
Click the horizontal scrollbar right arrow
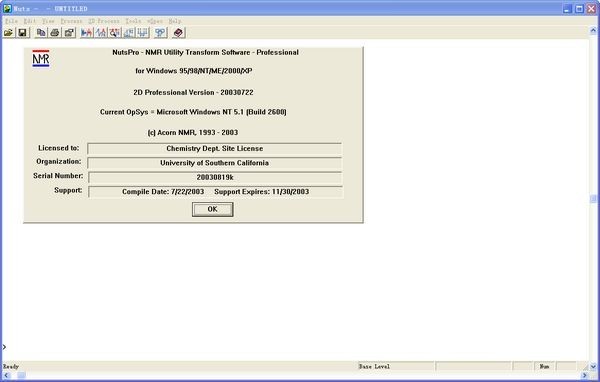click(585, 375)
